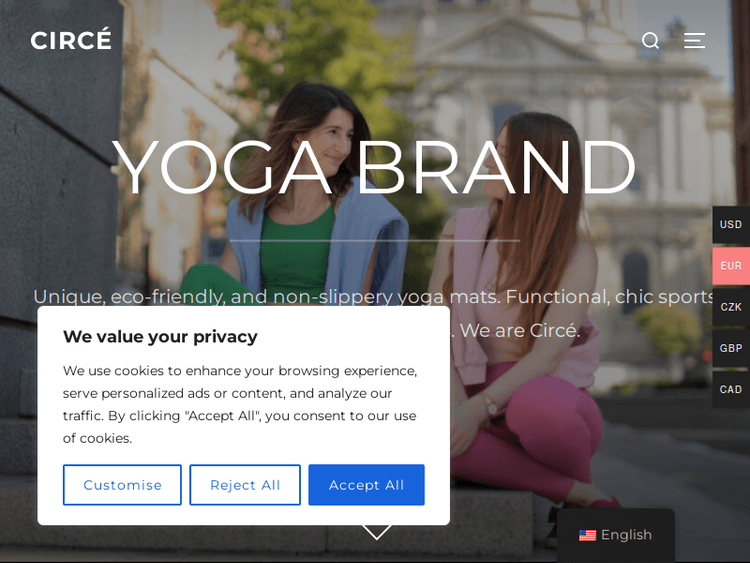The height and width of the screenshot is (563, 750).
Task: Choose GBP currency
Action: click(731, 348)
